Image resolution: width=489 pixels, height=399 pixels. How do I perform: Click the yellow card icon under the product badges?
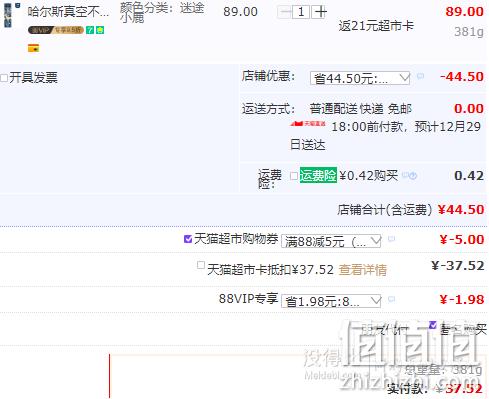click(33, 48)
